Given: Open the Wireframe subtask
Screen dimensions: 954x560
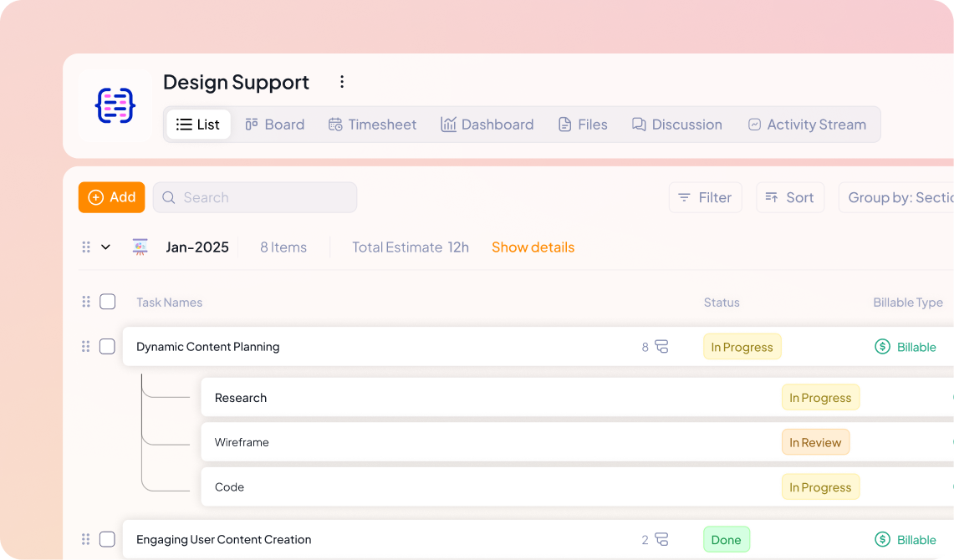Looking at the screenshot, I should coord(242,442).
